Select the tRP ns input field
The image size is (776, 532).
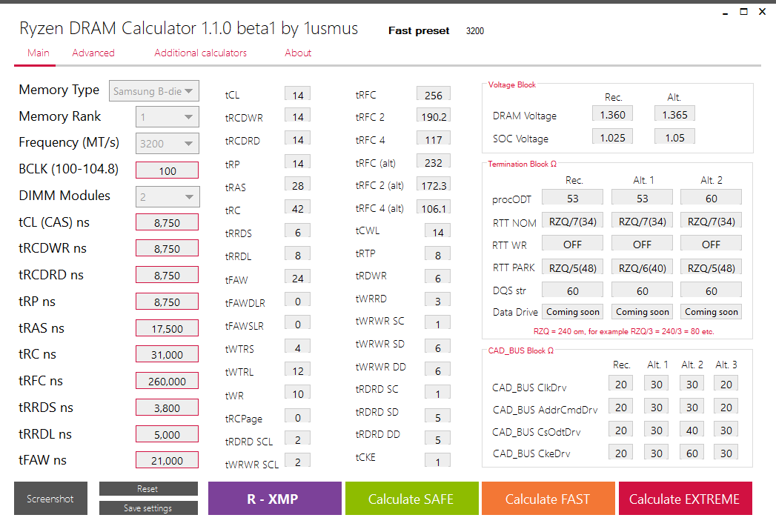[x=168, y=302]
